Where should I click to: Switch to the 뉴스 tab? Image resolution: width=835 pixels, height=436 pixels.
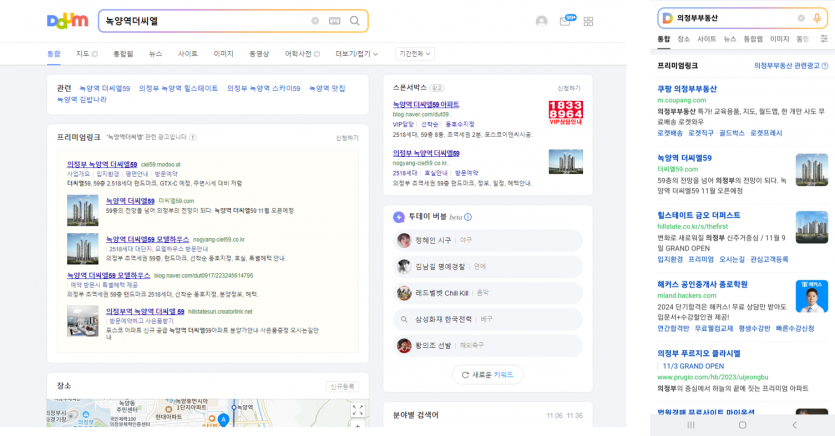(155, 54)
